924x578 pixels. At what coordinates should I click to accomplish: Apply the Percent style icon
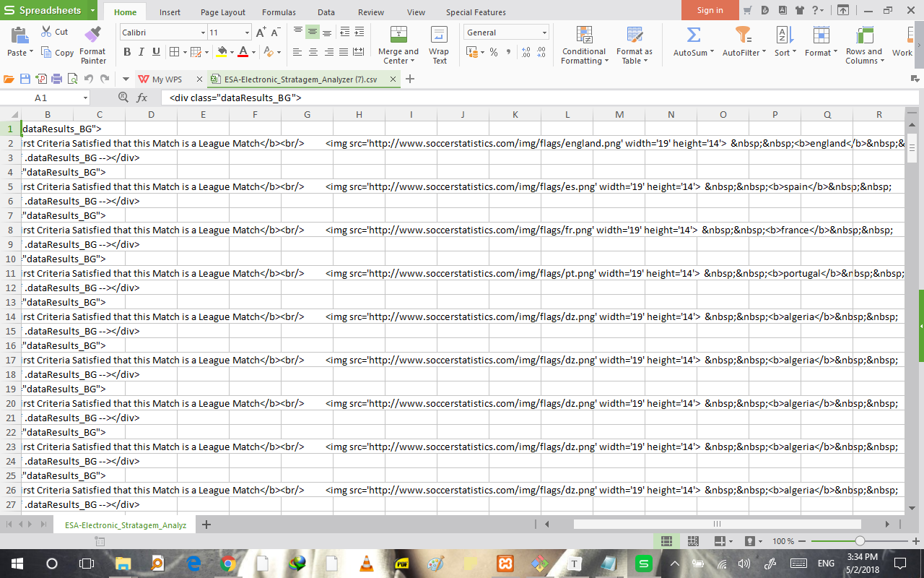click(x=494, y=52)
